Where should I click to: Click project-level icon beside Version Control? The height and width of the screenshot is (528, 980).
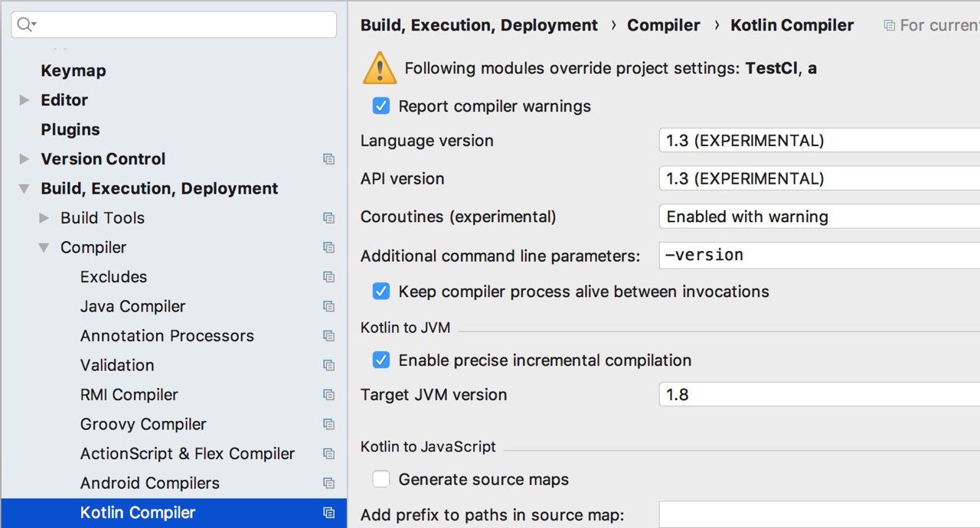[328, 159]
